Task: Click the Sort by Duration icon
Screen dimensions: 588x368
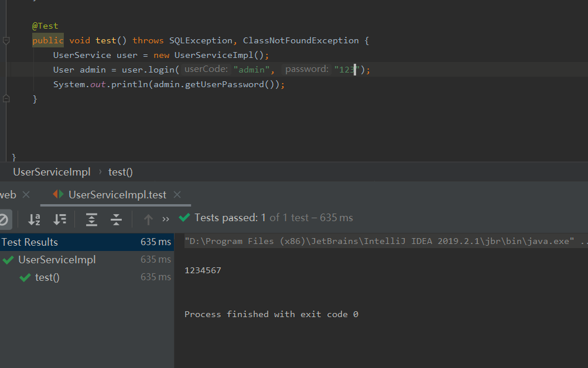Action: coord(59,219)
